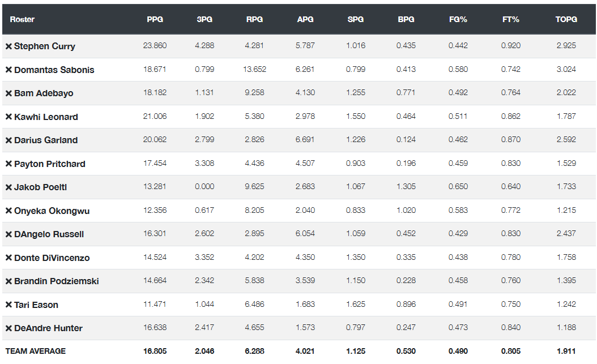Delete Kawhi Leonard via the X icon
This screenshot has height=364, width=597.
[x=8, y=117]
